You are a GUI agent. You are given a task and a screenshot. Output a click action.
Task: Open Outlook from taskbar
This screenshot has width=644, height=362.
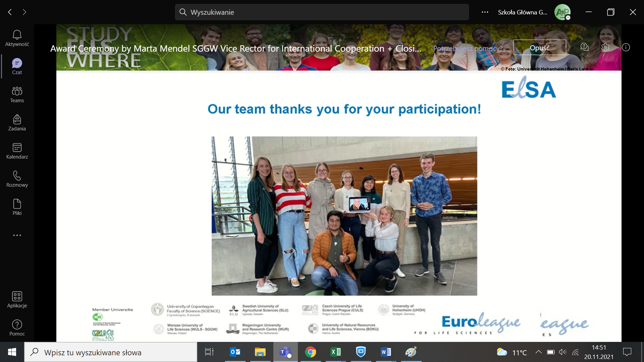pos(235,352)
